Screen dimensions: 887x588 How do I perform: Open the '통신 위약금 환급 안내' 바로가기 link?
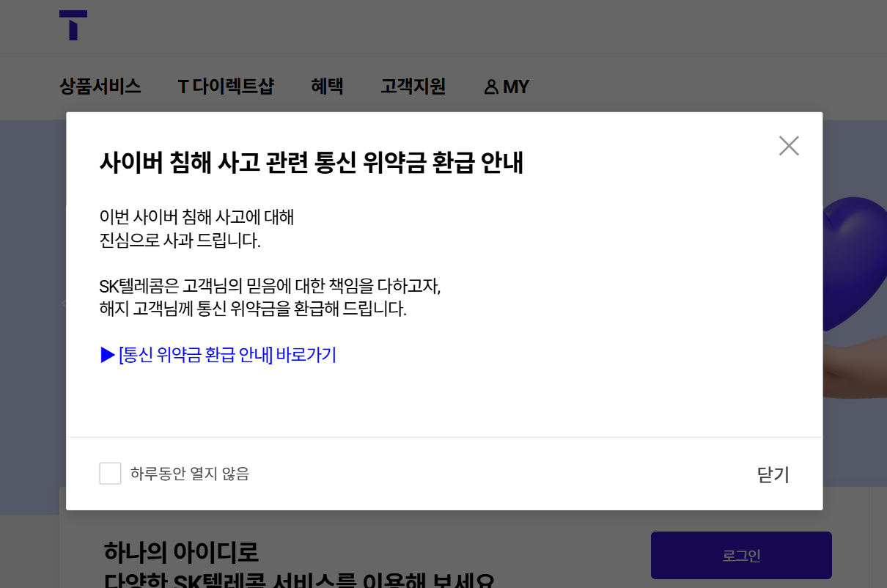click(218, 355)
